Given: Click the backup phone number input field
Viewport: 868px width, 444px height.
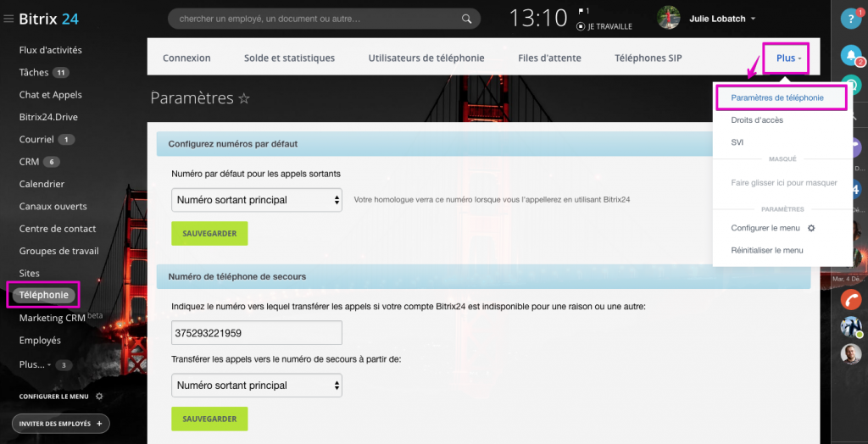Looking at the screenshot, I should click(x=257, y=333).
